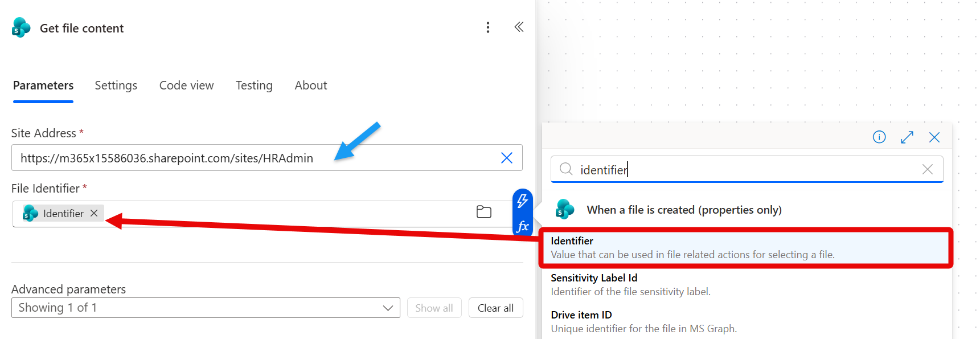This screenshot has width=980, height=339.
Task: Select the Identifier dynamic content item
Action: click(745, 248)
